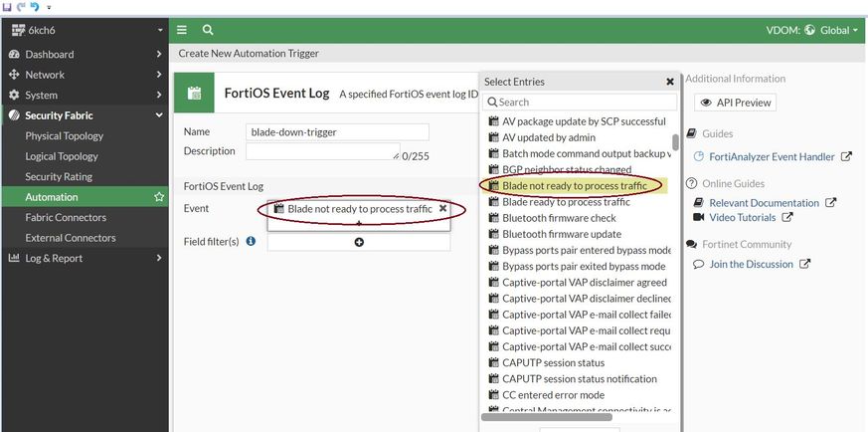Viewport: 868px width, 432px height.
Task: Open Join the Discussion link
Action: [752, 264]
